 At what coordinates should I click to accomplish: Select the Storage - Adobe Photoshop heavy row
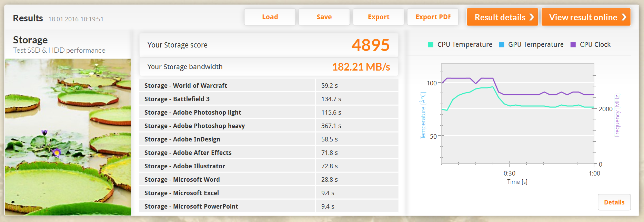tap(269, 126)
